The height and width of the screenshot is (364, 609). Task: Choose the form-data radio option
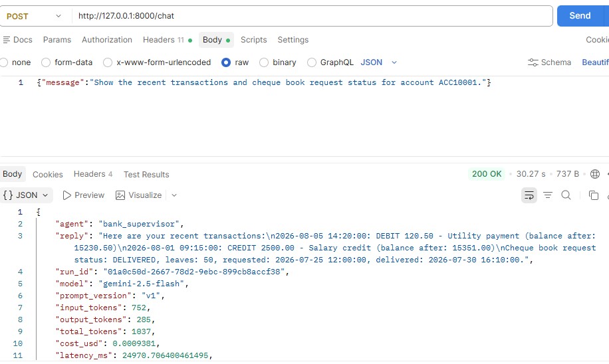pyautogui.click(x=46, y=62)
